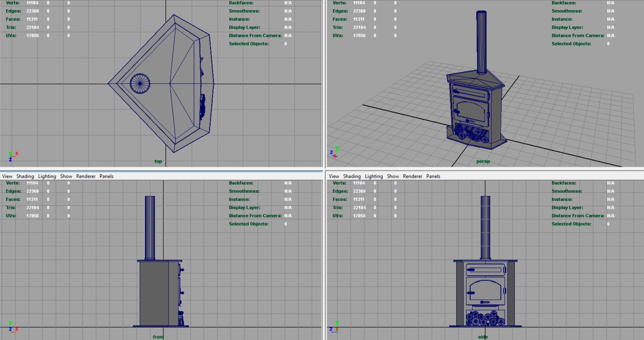Image resolution: width=644 pixels, height=340 pixels.
Task: Open Panels menu in side panel
Action: (433, 176)
